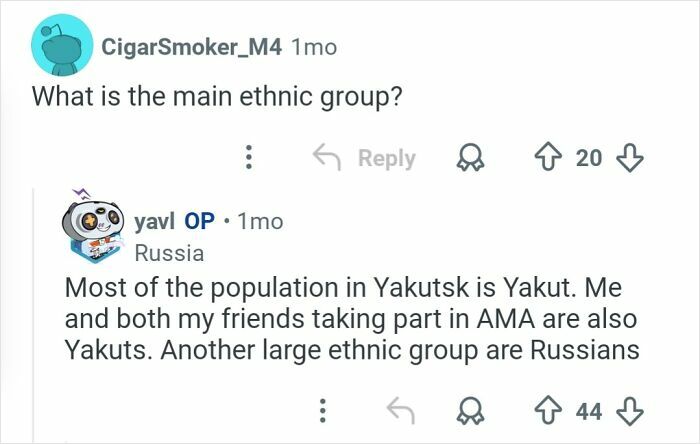This screenshot has width=700, height=444.
Task: Open CigarSmoker_M4's user profile link
Action: 191,46
